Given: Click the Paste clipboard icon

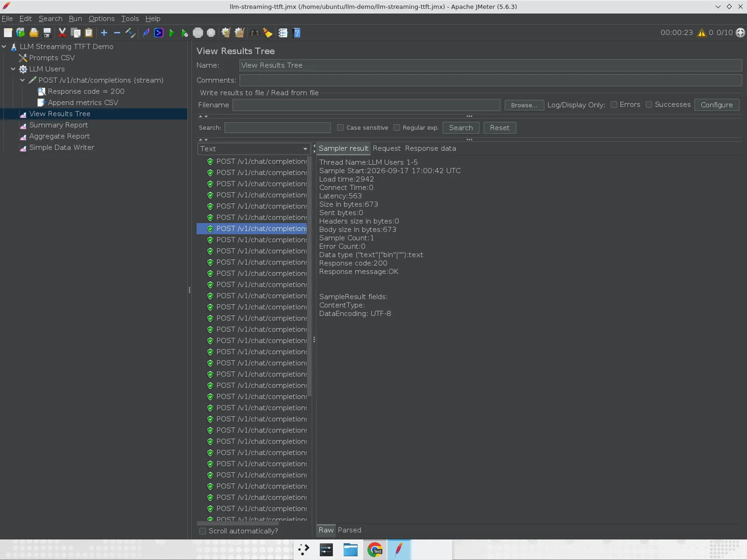Looking at the screenshot, I should coord(89,33).
